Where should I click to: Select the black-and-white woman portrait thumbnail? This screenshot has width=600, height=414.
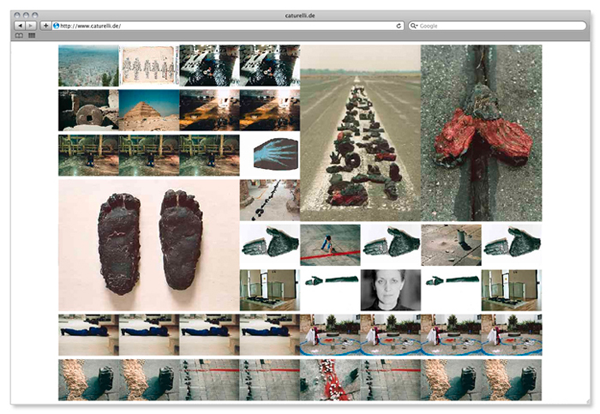[x=390, y=289]
